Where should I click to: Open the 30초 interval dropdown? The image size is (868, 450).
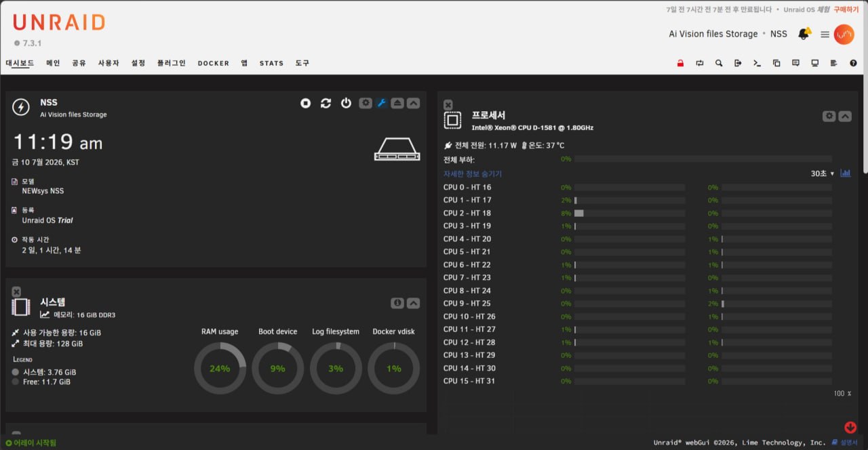823,173
